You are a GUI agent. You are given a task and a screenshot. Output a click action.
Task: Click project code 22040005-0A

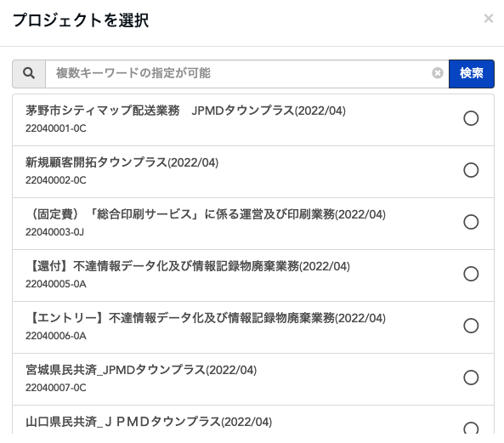56,284
